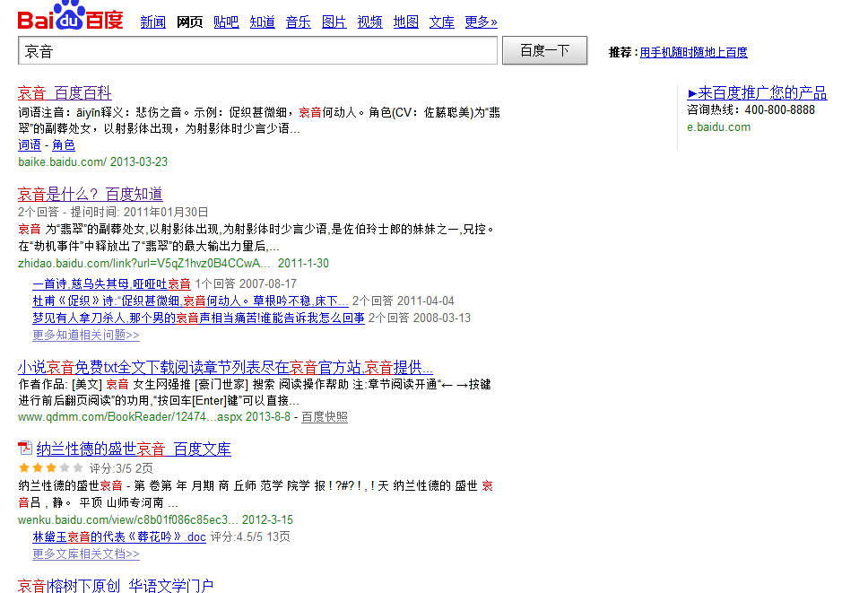Click the www.qdmm.com/BookReader URL text
This screenshot has height=593, width=868.
(x=154, y=417)
